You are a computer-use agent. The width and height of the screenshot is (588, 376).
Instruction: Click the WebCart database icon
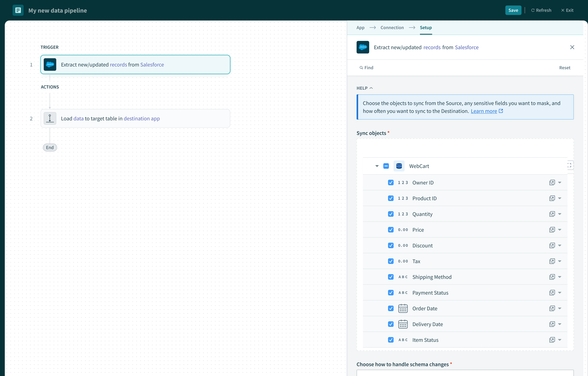click(x=399, y=166)
